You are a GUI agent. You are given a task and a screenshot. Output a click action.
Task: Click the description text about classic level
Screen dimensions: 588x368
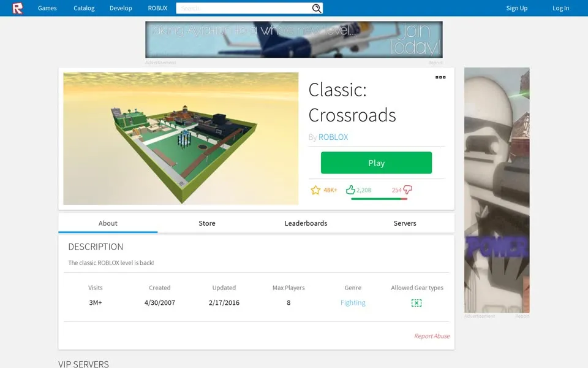(x=111, y=263)
